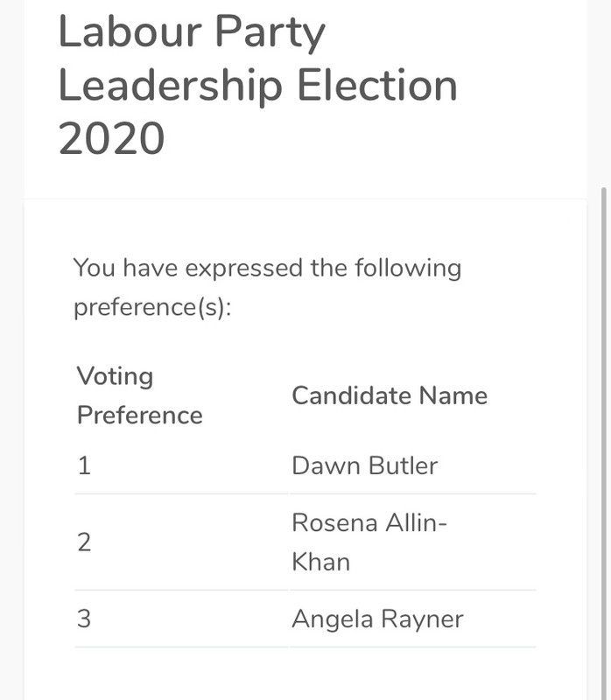Click '2020' in the page title
The image size is (611, 700).
coord(111,140)
